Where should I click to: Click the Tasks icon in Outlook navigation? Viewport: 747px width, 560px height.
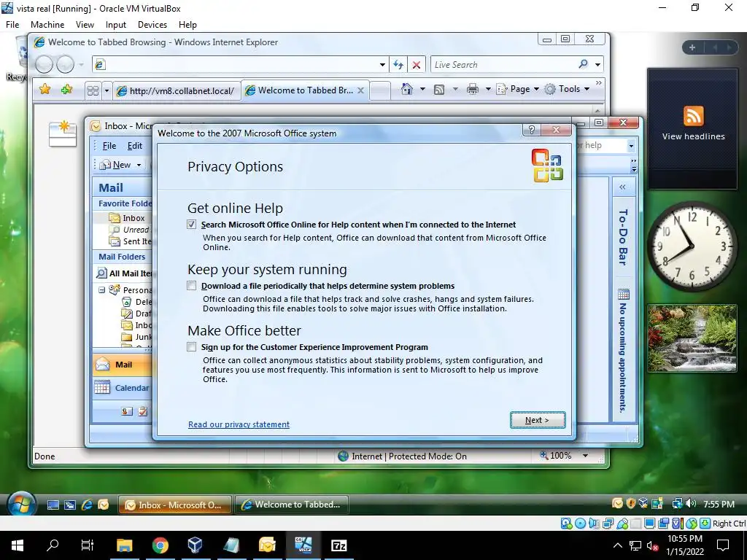click(x=143, y=411)
